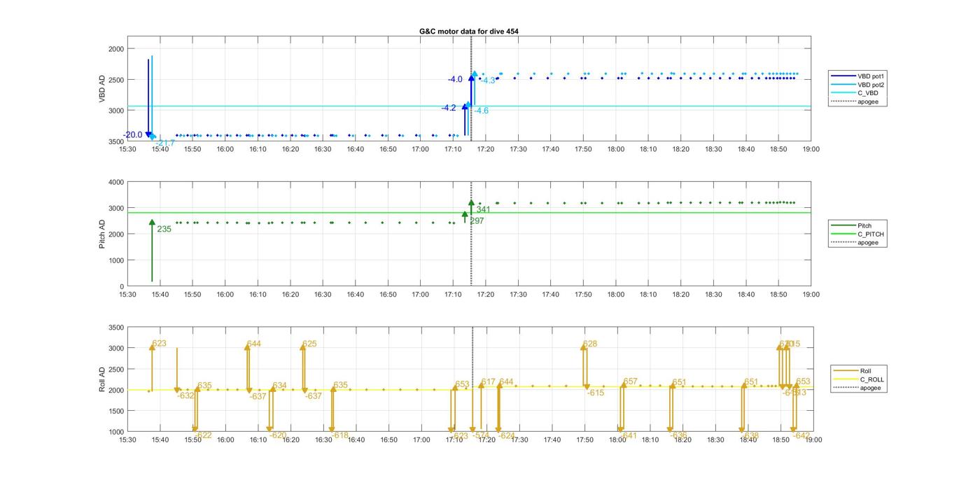Click the '617' roll data label
Viewport: 980px width, 485px height.
click(488, 382)
